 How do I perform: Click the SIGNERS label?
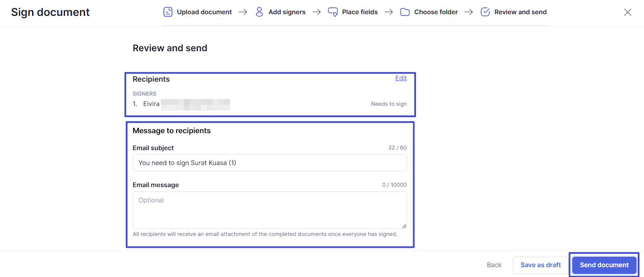coord(144,94)
